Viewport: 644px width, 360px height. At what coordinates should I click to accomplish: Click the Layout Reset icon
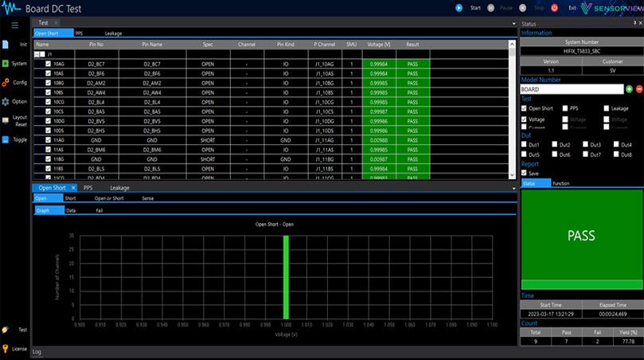pyautogui.click(x=6, y=120)
